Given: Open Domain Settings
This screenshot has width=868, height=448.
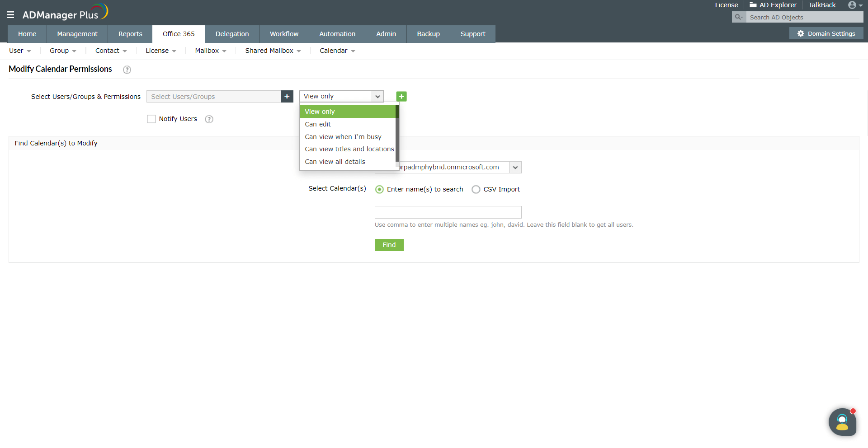Looking at the screenshot, I should pos(826,33).
